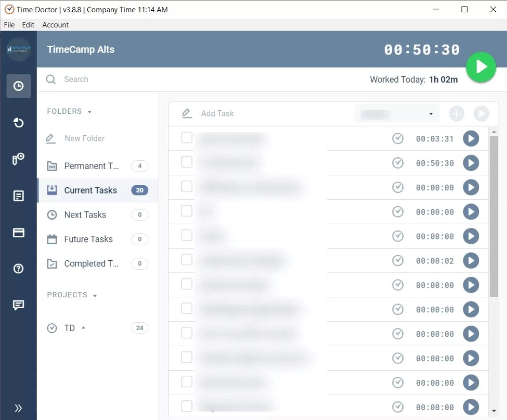Image resolution: width=507 pixels, height=420 pixels.
Task: Click the 00:50:30 header timer
Action: click(x=422, y=50)
